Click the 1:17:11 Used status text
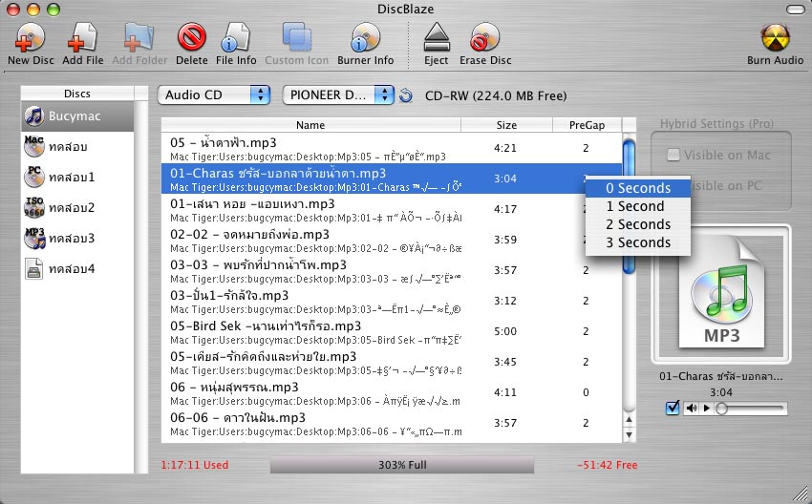Image resolution: width=812 pixels, height=504 pixels. click(195, 465)
